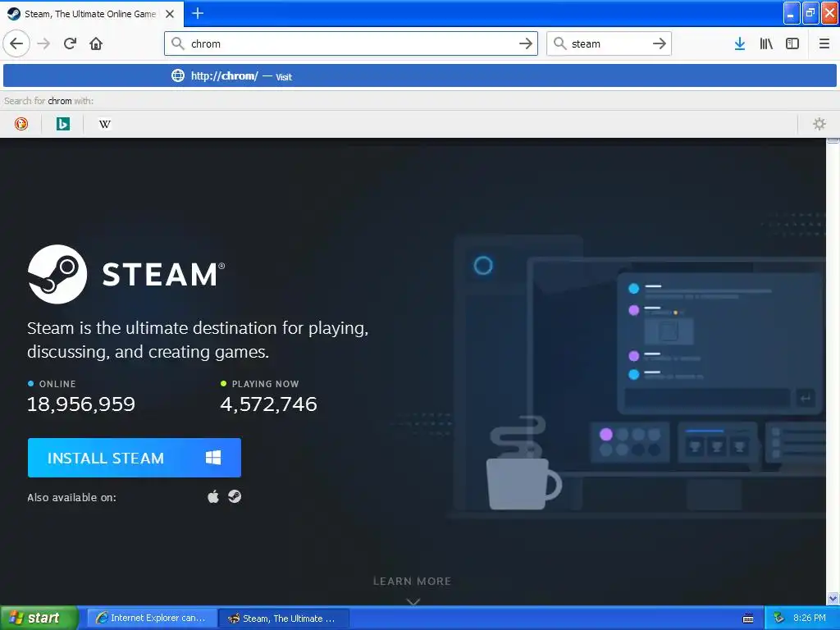Open the downloads panel
This screenshot has height=630, width=840.
click(739, 43)
